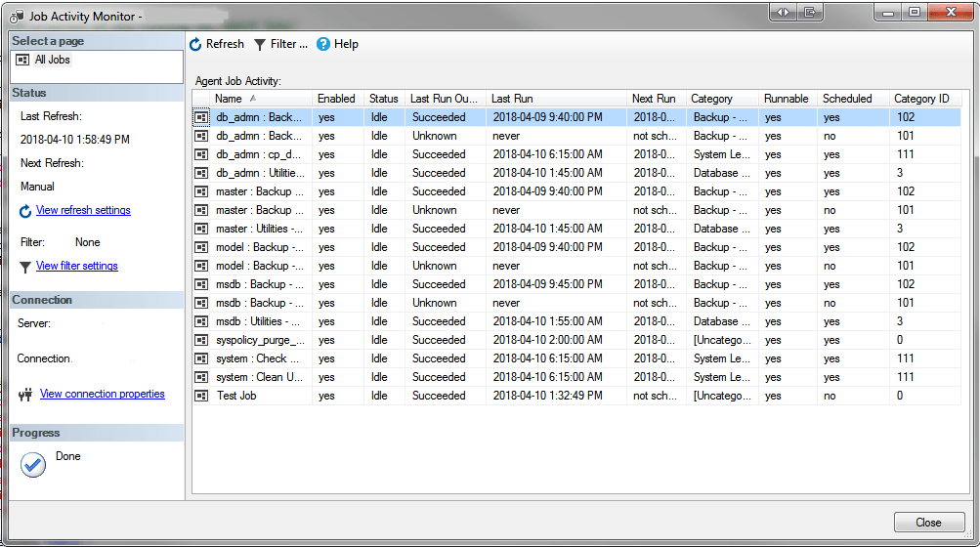The height and width of the screenshot is (547, 980).
Task: Sort by Scheduled column header
Action: pyautogui.click(x=853, y=99)
